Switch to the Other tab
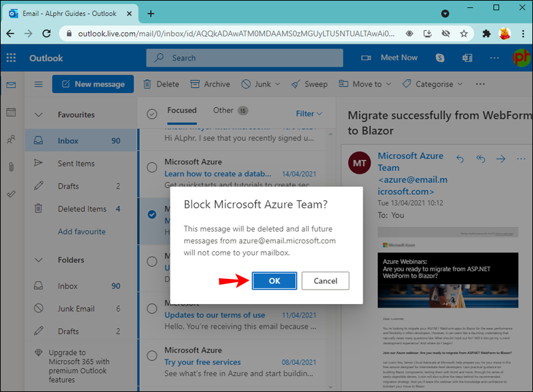This screenshot has width=533, height=392. click(230, 110)
